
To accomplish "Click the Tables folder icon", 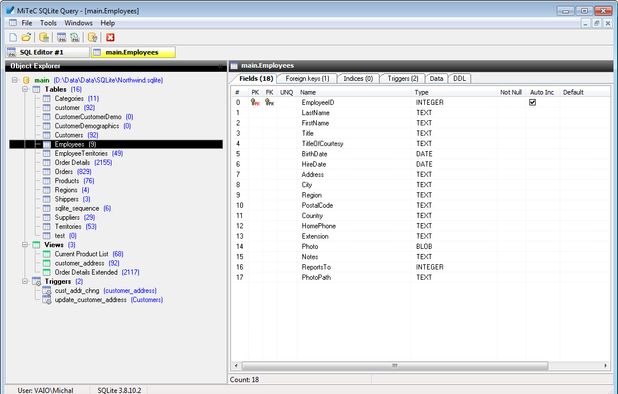I will pos(36,89).
